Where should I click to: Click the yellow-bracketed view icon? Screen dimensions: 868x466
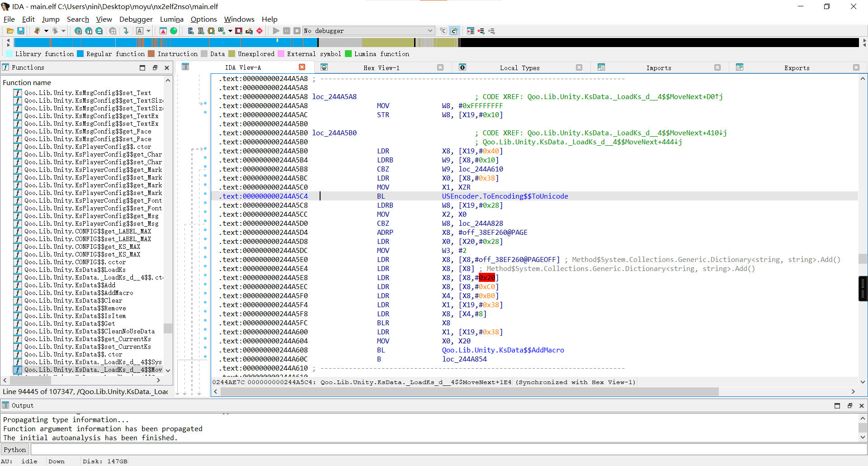[211, 31]
